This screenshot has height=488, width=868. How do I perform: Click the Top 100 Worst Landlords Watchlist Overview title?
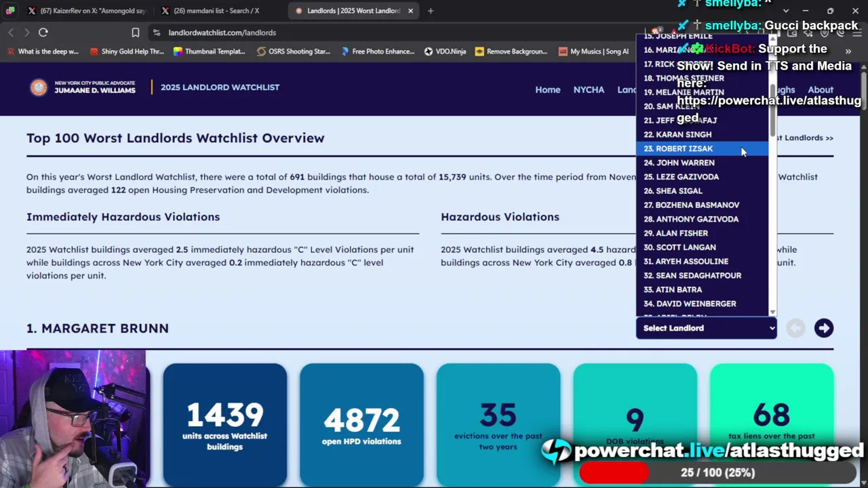[176, 138]
